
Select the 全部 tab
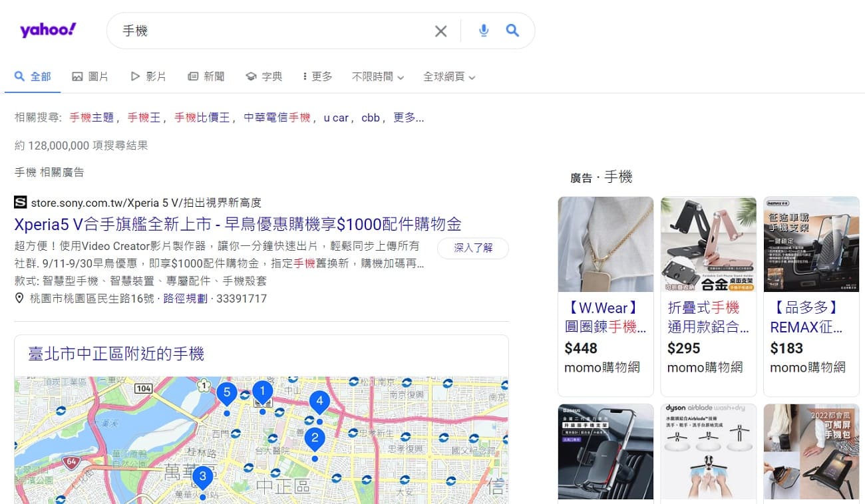(33, 76)
